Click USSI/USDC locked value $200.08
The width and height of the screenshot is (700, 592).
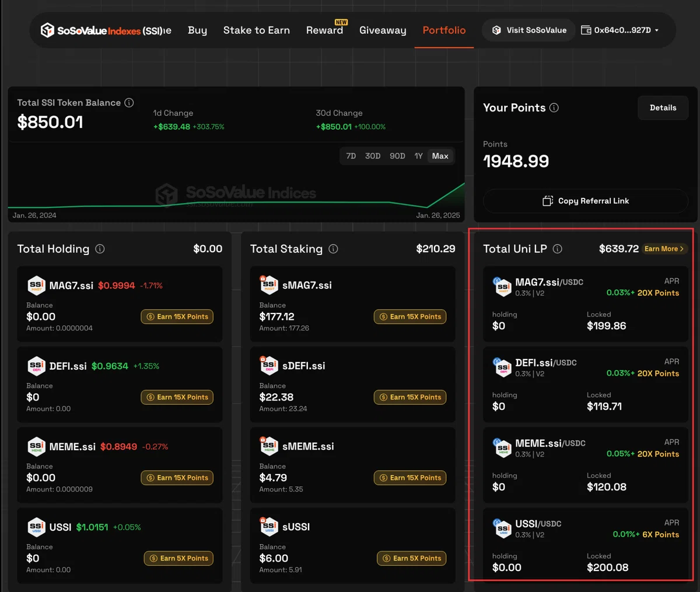[x=608, y=567]
